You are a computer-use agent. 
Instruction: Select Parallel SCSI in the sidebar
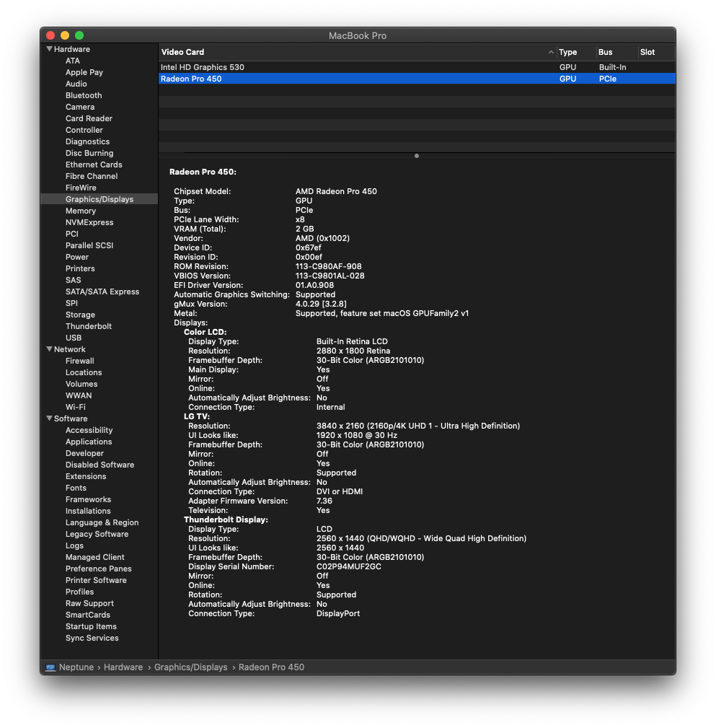(89, 245)
